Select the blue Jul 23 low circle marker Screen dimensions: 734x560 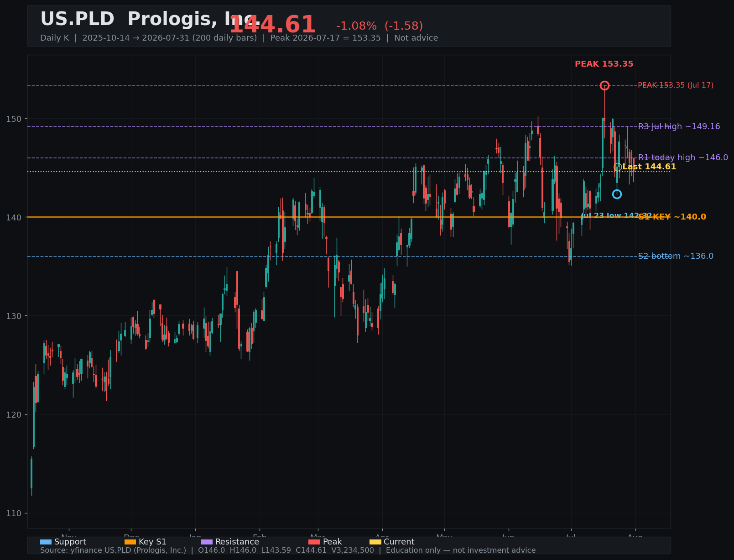click(617, 194)
